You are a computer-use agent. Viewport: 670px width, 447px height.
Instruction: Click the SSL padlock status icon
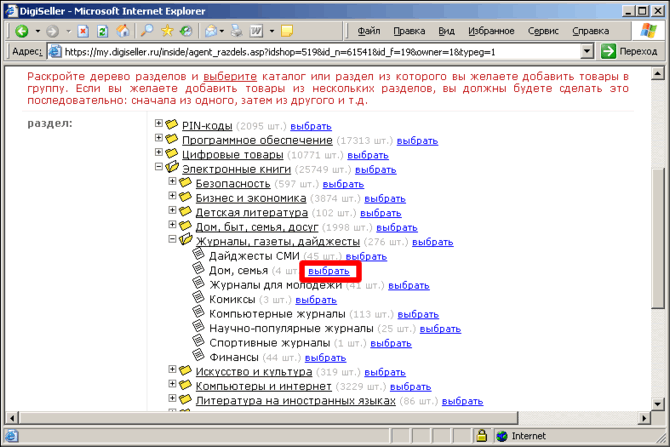tap(482, 435)
